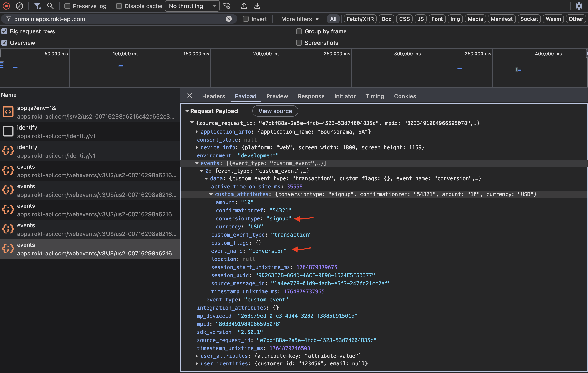588x373 pixels.
Task: Open DevTools settings
Action: tap(579, 6)
